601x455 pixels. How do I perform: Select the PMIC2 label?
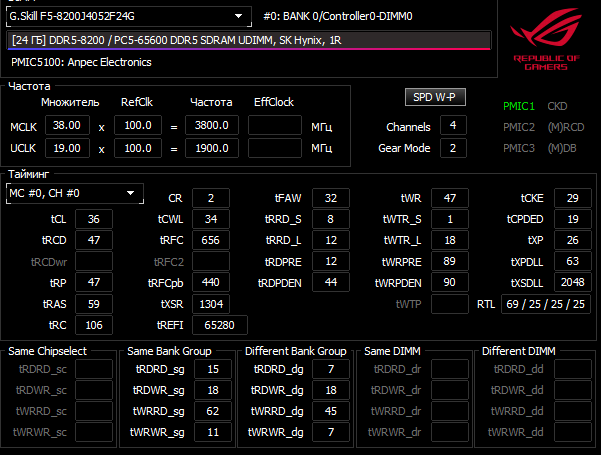pyautogui.click(x=519, y=127)
